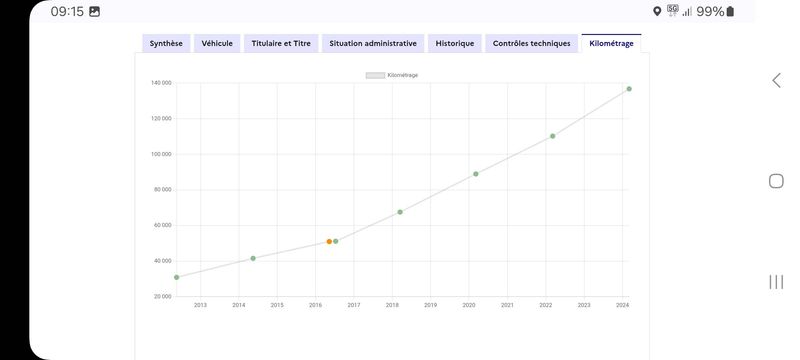The image size is (800, 360).
Task: Tap the battery icon
Action: pos(730,11)
